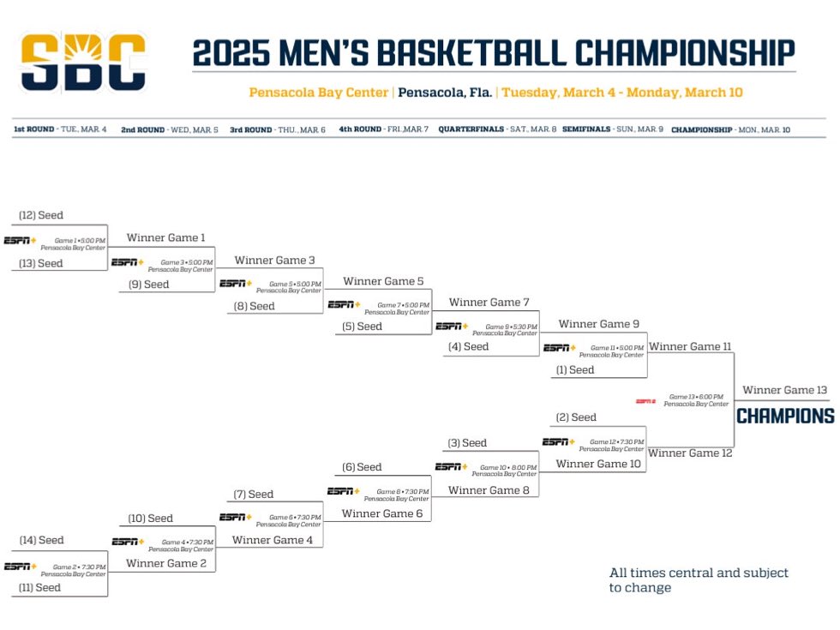Image resolution: width=840 pixels, height=630 pixels.
Task: Click the ESPN+ logo beside Game 11
Action: click(x=559, y=348)
